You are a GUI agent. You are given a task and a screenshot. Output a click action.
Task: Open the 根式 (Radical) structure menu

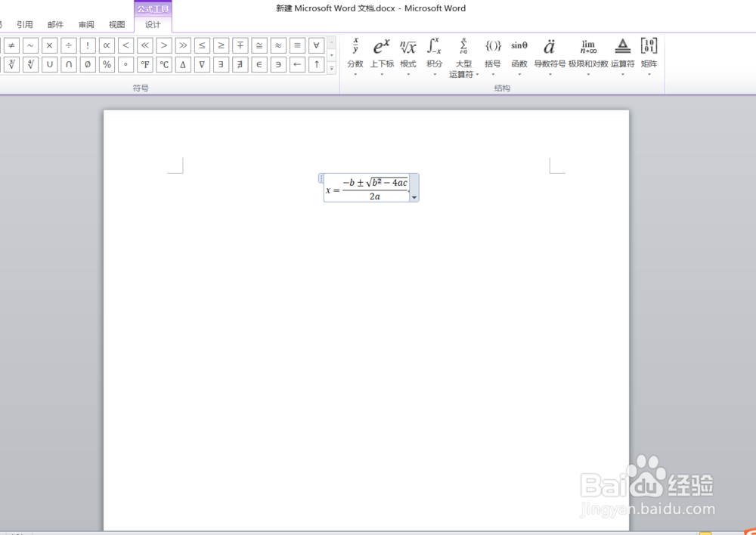pos(408,57)
